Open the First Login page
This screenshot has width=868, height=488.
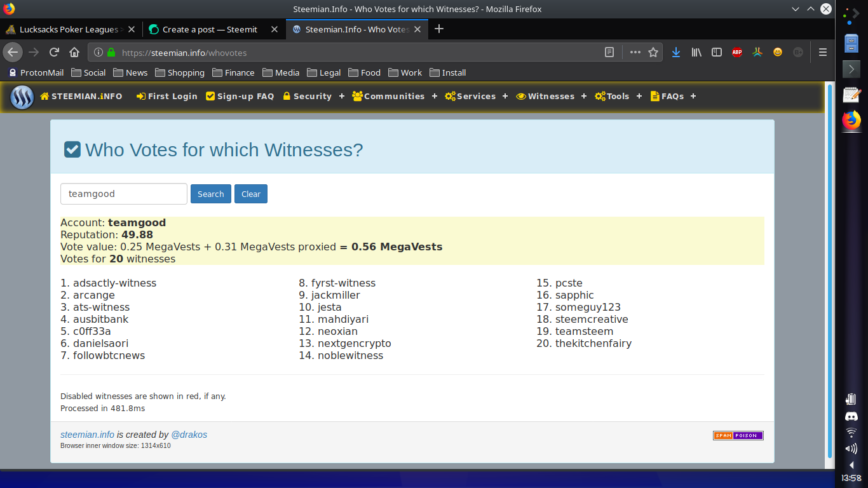pyautogui.click(x=167, y=97)
